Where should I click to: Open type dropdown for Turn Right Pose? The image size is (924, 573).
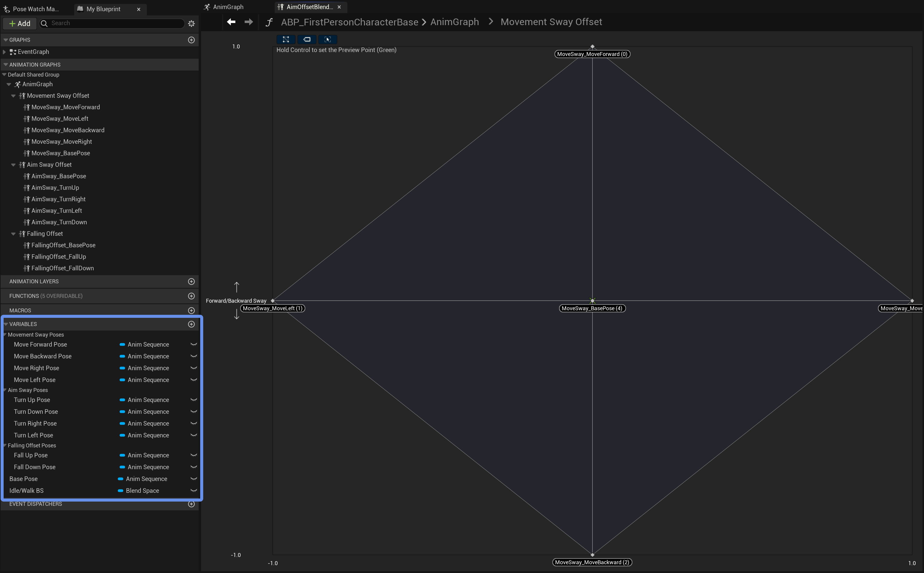coord(144,424)
